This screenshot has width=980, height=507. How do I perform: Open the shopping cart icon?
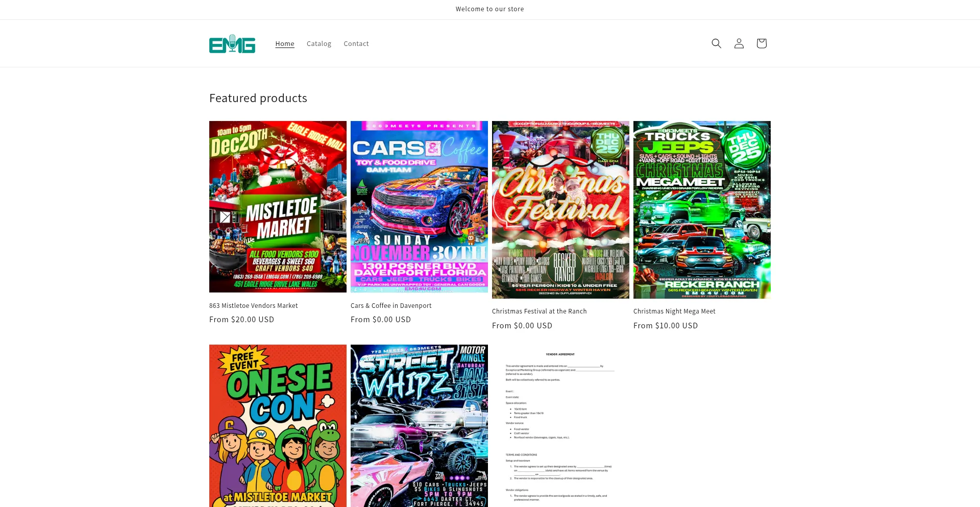pos(761,43)
